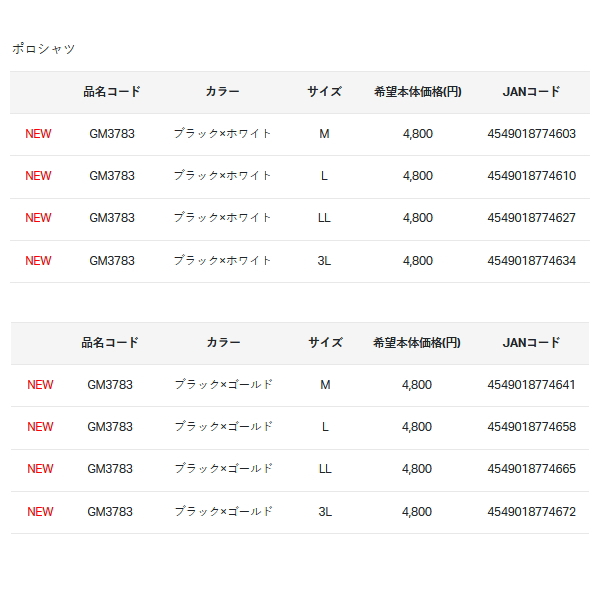Click ブラック×ゴールド color cell in M row

pos(224,385)
